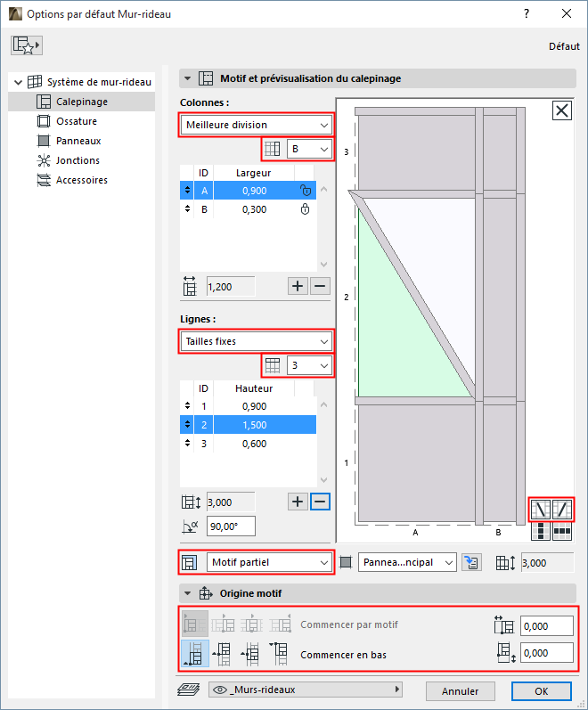Click the reorder handle of row 3
The height and width of the screenshot is (710, 588).
pos(187,444)
